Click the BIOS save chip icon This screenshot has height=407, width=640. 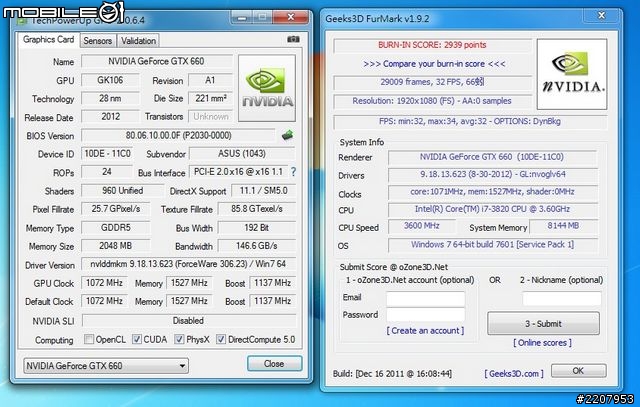tap(287, 135)
